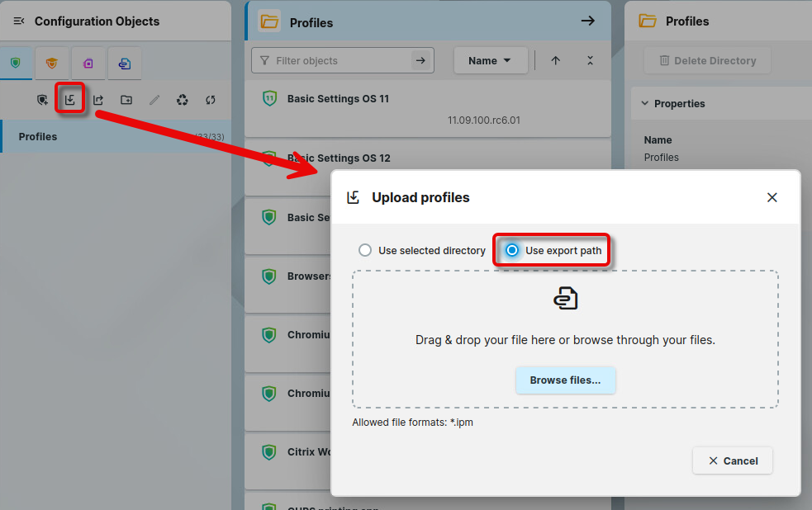This screenshot has height=510, width=812.
Task: Switch to the green shield Profiles tab
Action: click(x=16, y=63)
